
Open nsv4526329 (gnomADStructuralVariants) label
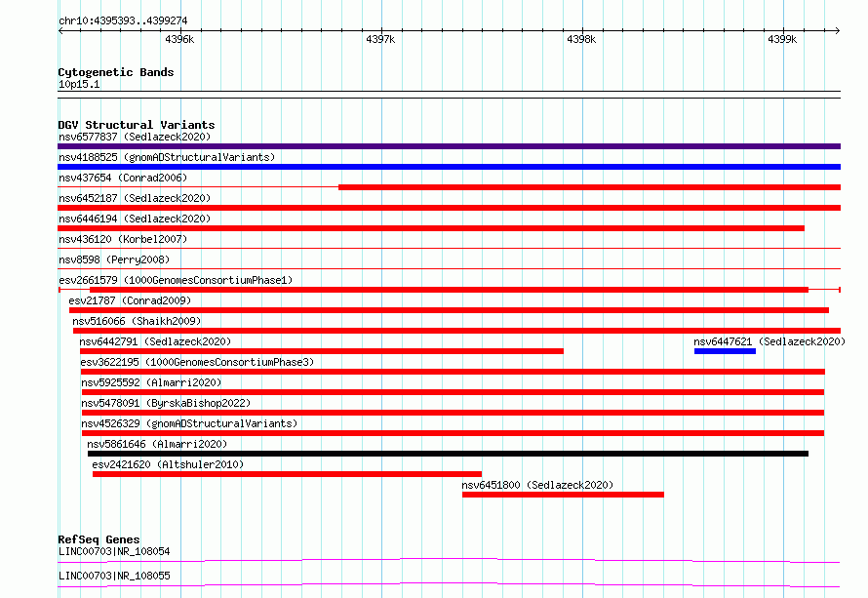pos(189,423)
